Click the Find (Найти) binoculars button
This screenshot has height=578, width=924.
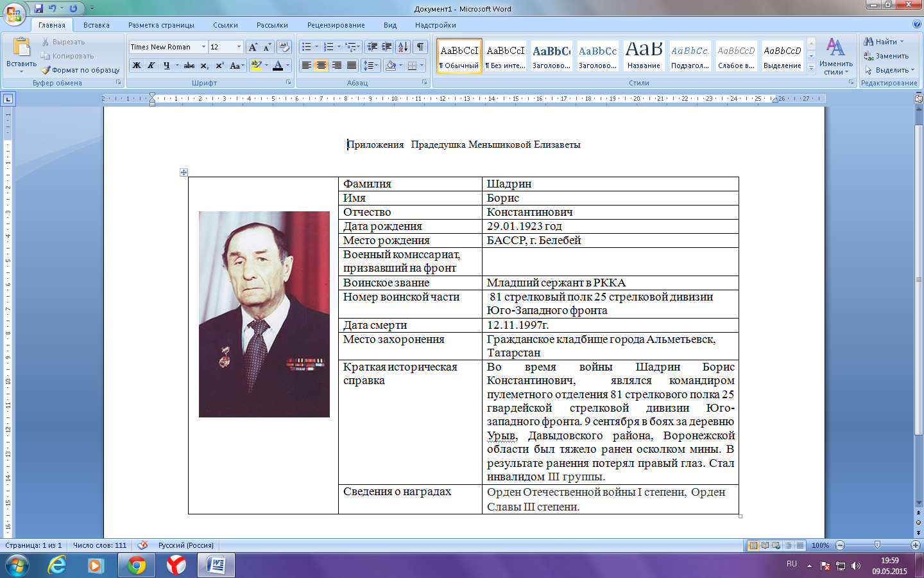(883, 42)
